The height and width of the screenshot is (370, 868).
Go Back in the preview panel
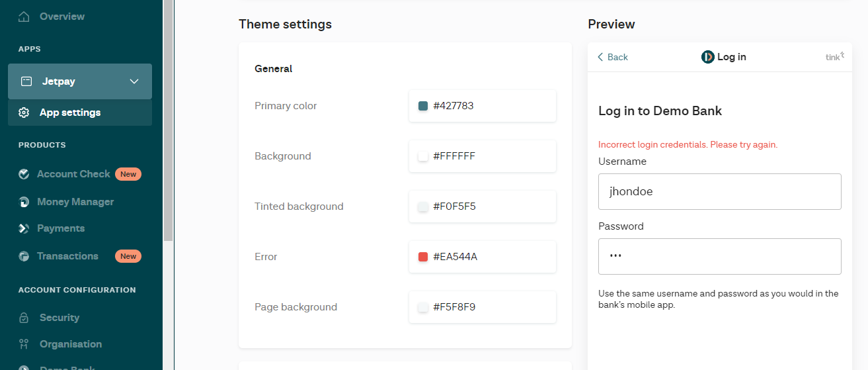click(x=613, y=57)
